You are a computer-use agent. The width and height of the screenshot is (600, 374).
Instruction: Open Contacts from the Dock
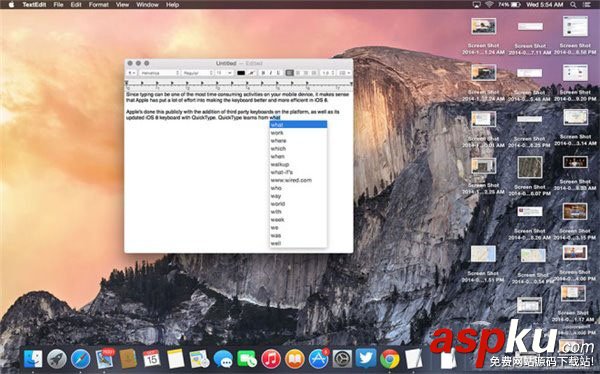pyautogui.click(x=128, y=359)
